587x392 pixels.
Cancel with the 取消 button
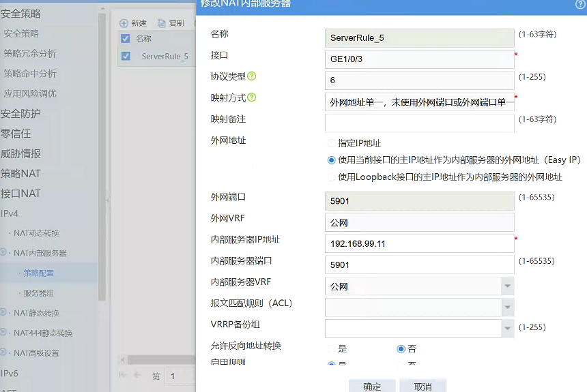pos(423,386)
